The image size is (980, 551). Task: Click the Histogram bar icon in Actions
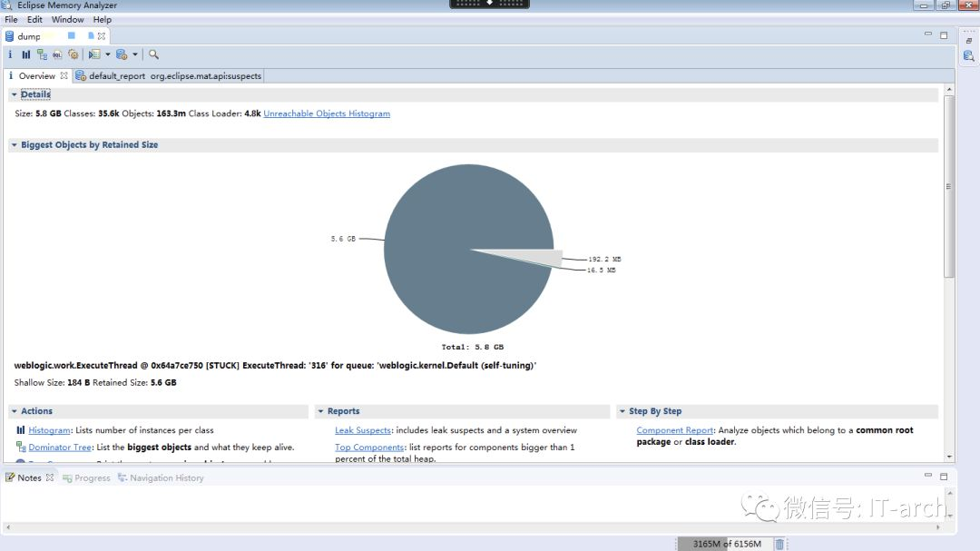click(x=21, y=430)
